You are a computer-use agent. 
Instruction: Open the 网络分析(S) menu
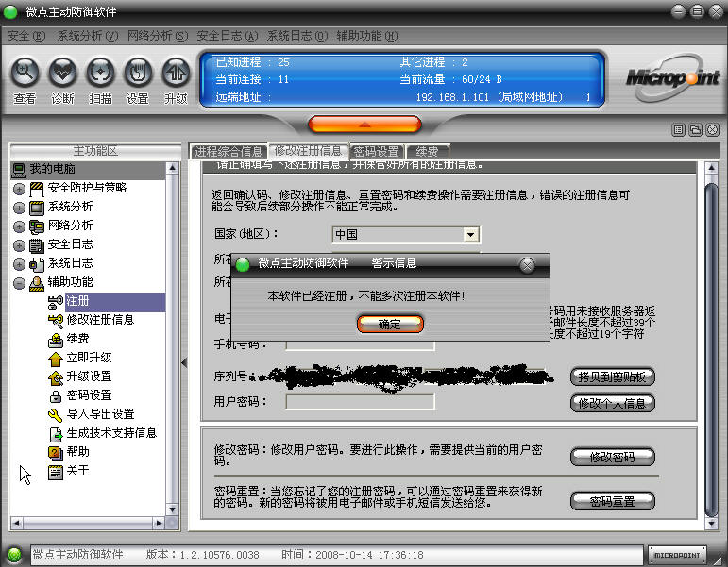coord(158,36)
